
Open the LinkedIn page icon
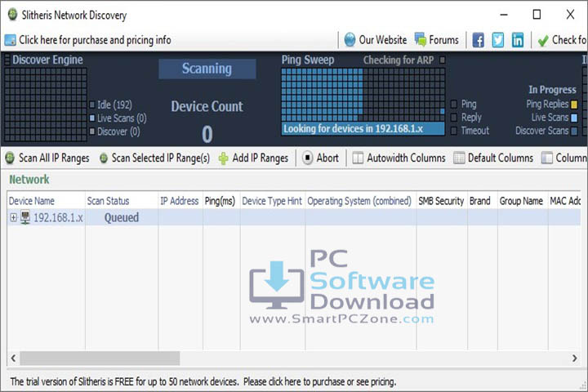click(x=518, y=40)
